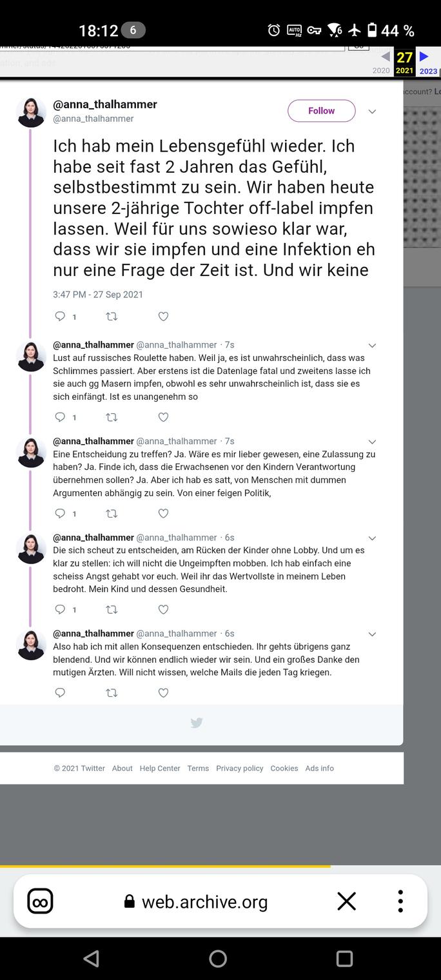Open options chevron on 'russisches Roulette' reply

click(x=372, y=346)
